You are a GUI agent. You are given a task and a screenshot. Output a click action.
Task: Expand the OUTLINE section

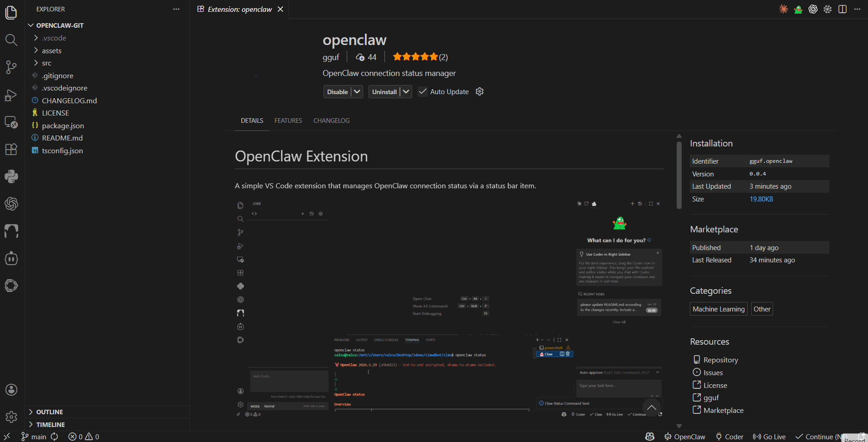[x=50, y=412]
